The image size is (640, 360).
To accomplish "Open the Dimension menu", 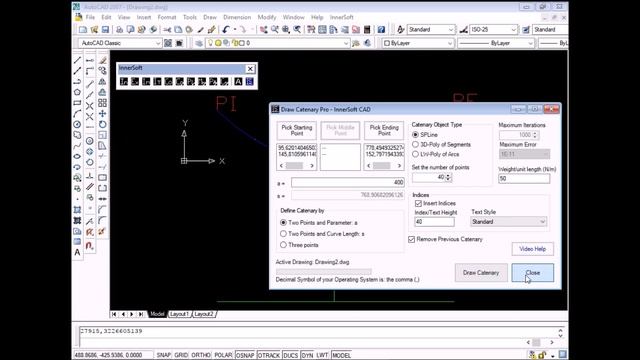I will tap(237, 17).
